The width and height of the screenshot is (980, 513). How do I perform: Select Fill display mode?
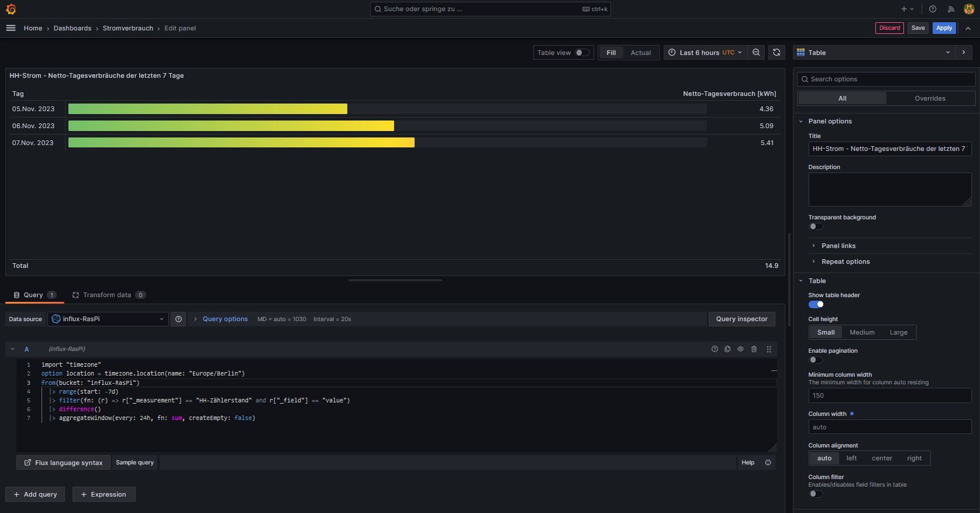[x=611, y=53]
